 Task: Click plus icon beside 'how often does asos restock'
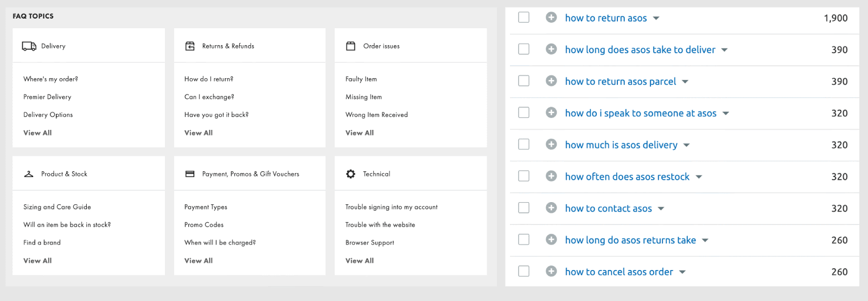[551, 176]
